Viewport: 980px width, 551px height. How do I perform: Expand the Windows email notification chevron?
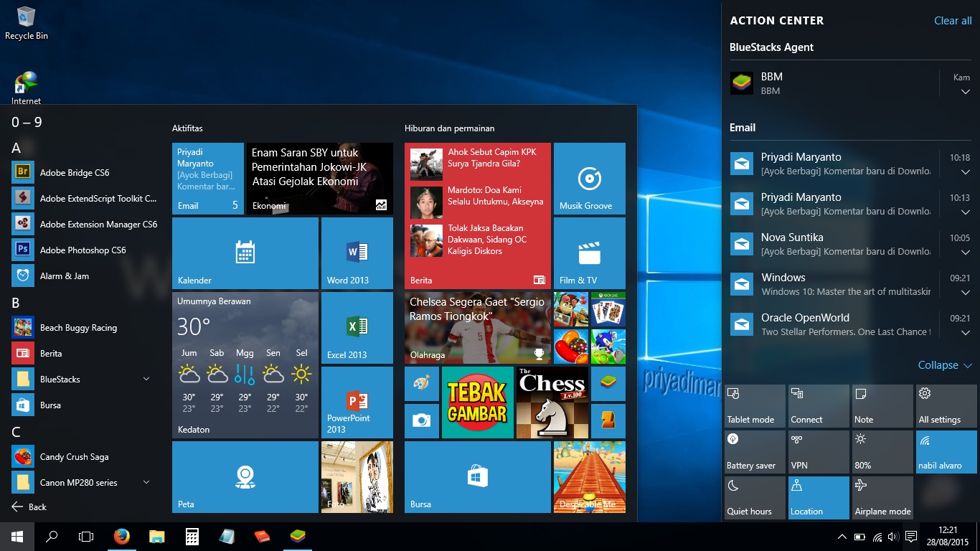click(966, 293)
